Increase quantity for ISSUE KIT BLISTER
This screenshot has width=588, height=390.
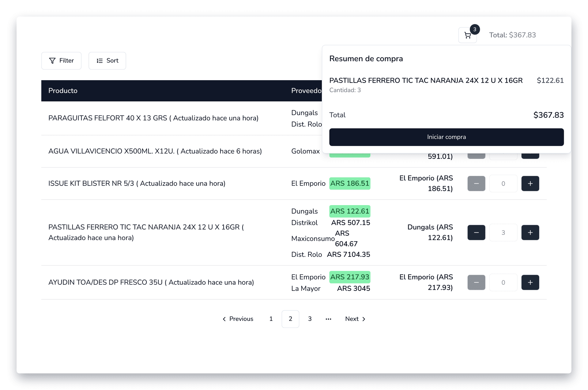530,183
